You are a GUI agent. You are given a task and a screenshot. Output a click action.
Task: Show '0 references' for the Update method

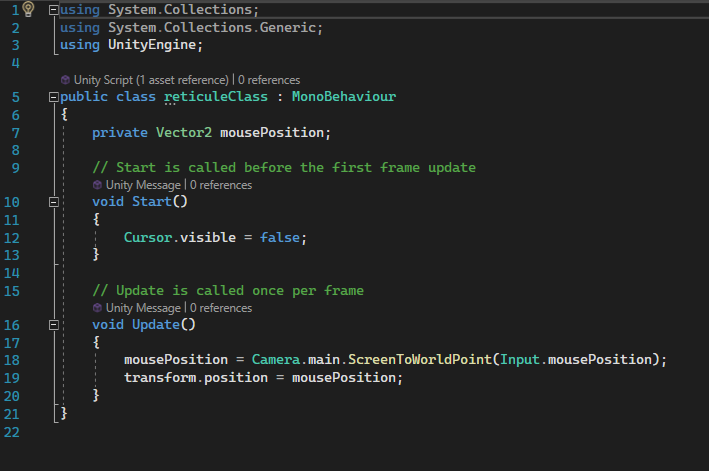[220, 308]
